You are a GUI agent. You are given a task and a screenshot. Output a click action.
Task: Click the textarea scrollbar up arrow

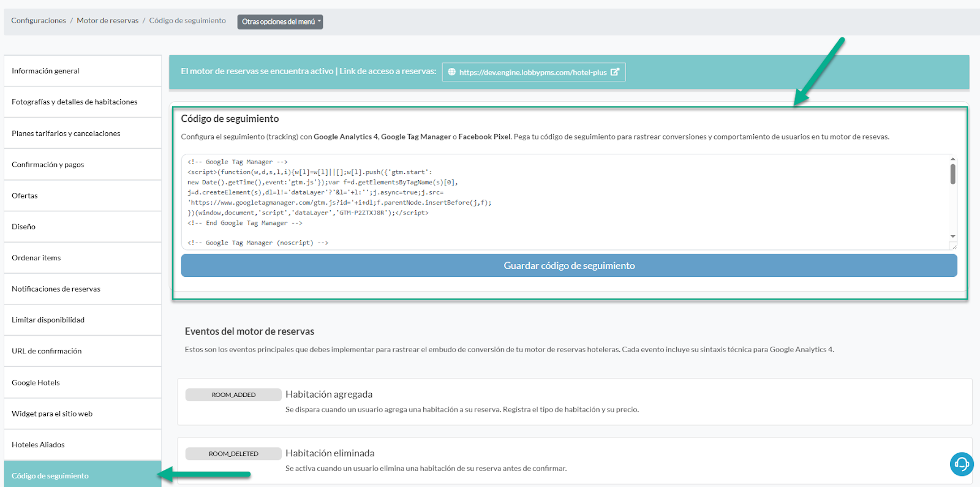952,159
